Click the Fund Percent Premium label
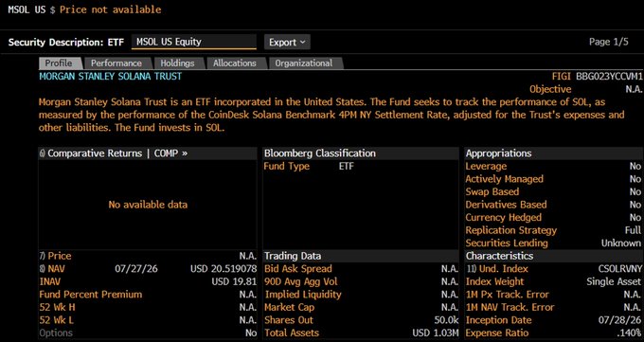 91,295
